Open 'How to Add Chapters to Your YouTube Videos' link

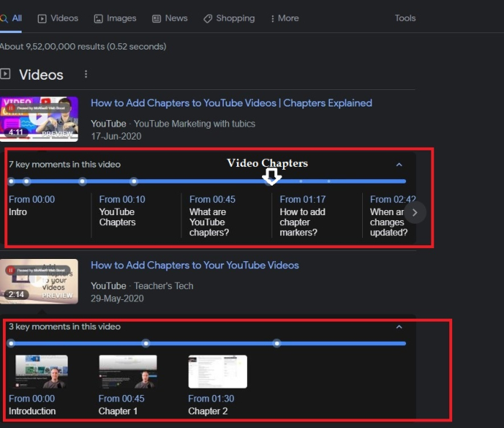click(x=195, y=265)
